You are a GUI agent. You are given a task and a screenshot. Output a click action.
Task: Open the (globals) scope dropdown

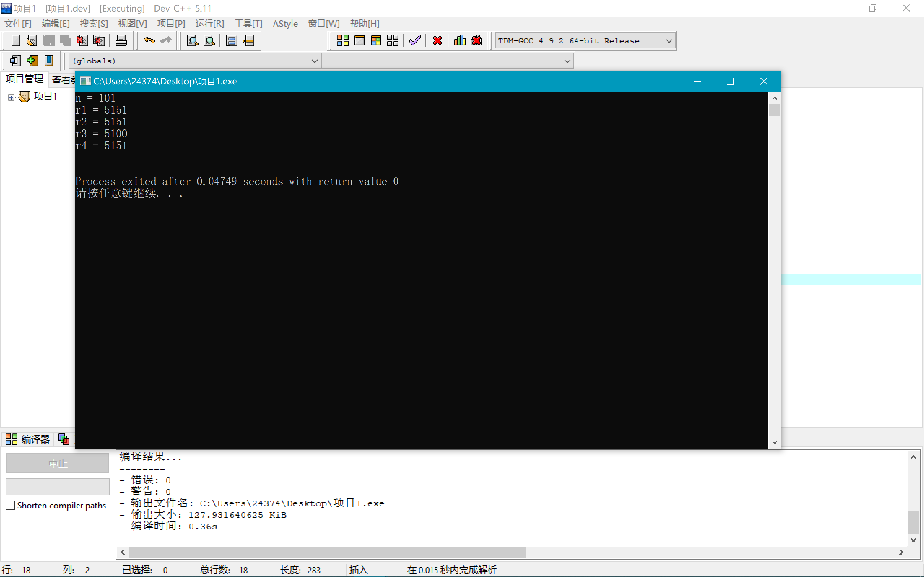[x=314, y=61]
